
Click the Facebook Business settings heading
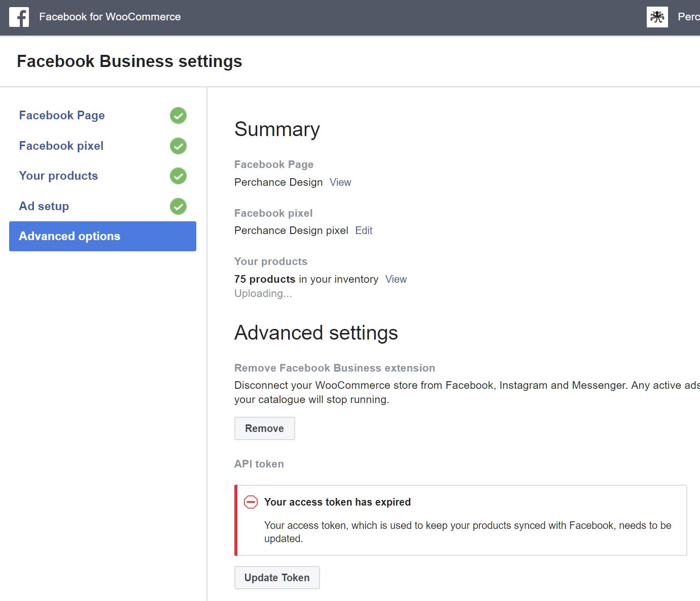click(x=129, y=61)
